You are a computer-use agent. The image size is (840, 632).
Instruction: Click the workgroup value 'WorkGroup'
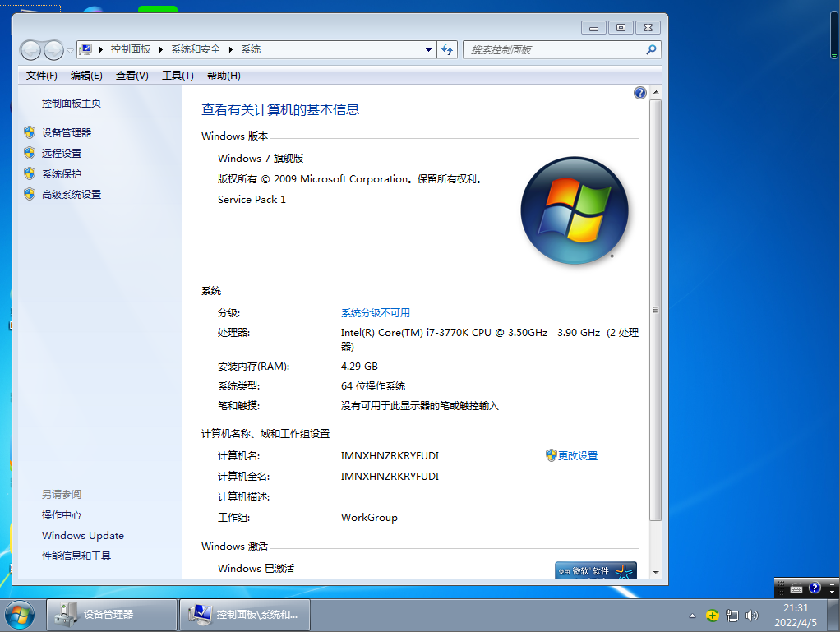coord(369,518)
